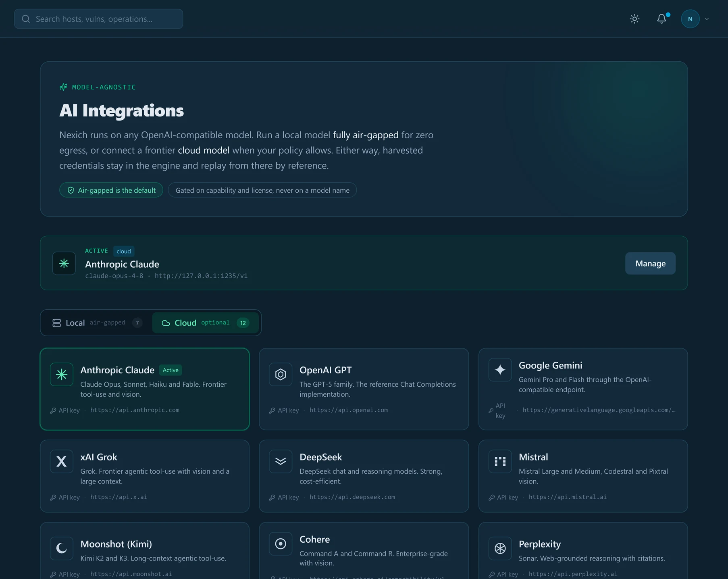
Task: Select the Anthropic Claude provider card icon
Action: point(62,375)
